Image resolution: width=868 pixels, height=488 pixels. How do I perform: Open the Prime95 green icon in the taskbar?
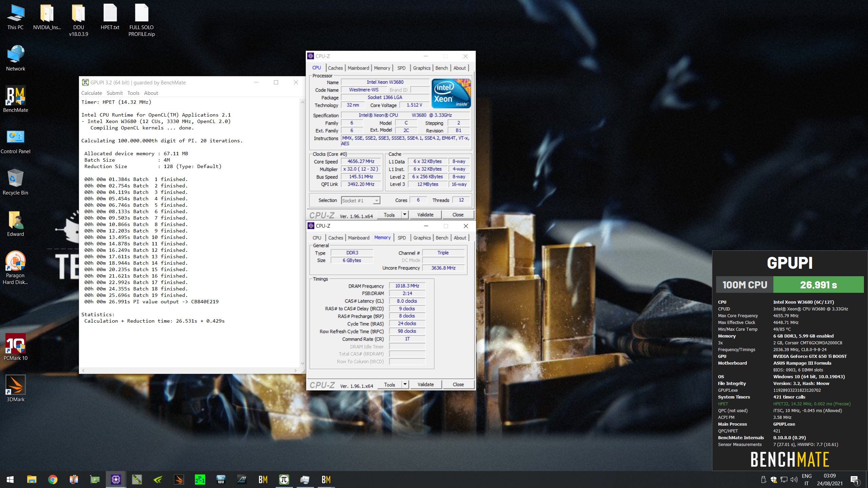pyautogui.click(x=200, y=479)
